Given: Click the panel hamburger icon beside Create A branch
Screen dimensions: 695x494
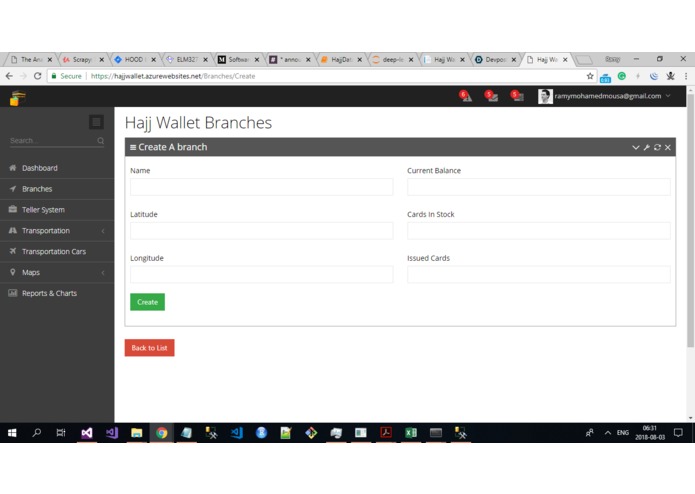Looking at the screenshot, I should click(133, 147).
